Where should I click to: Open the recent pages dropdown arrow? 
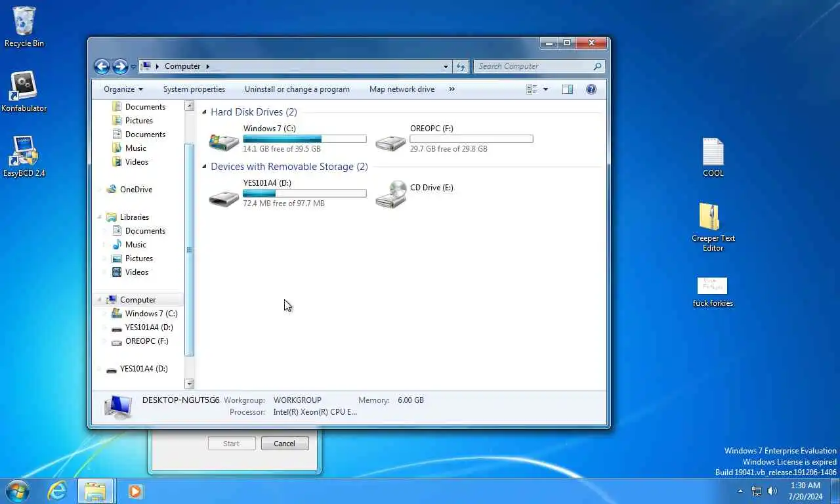click(133, 66)
